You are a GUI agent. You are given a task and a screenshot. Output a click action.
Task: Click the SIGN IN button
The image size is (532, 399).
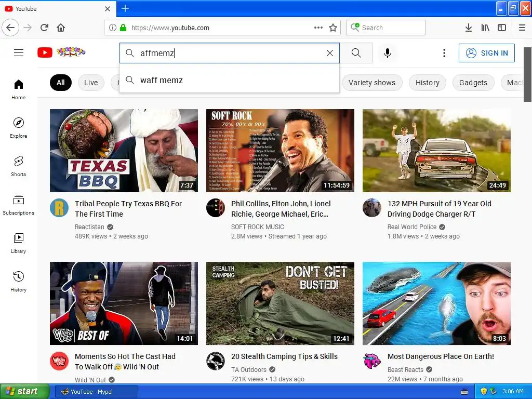[486, 53]
